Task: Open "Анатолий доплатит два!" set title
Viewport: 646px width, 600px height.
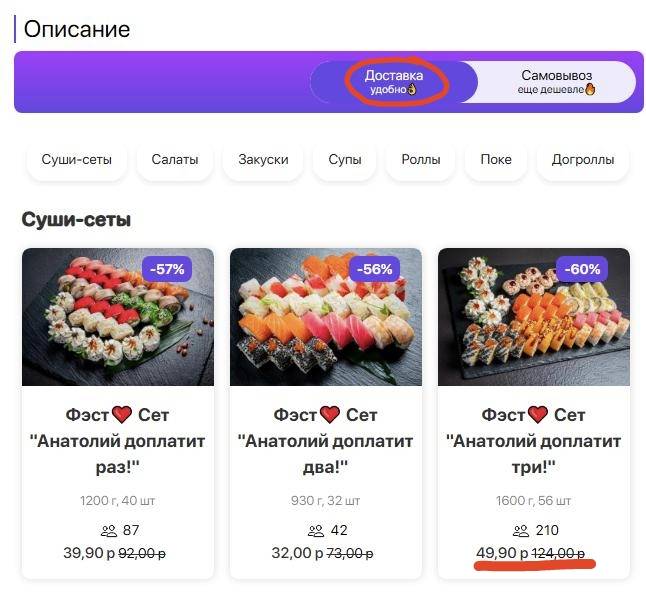Action: pyautogui.click(x=325, y=440)
